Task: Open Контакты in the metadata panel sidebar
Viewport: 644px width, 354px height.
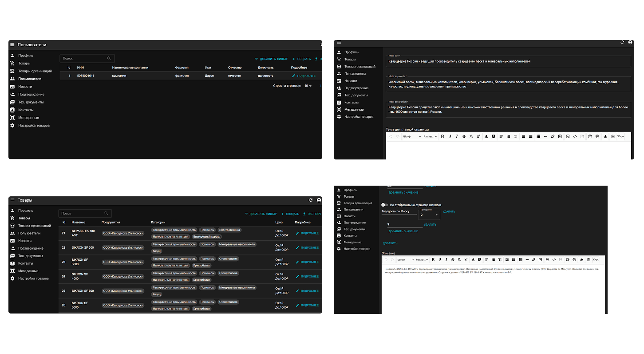Action: tap(352, 102)
